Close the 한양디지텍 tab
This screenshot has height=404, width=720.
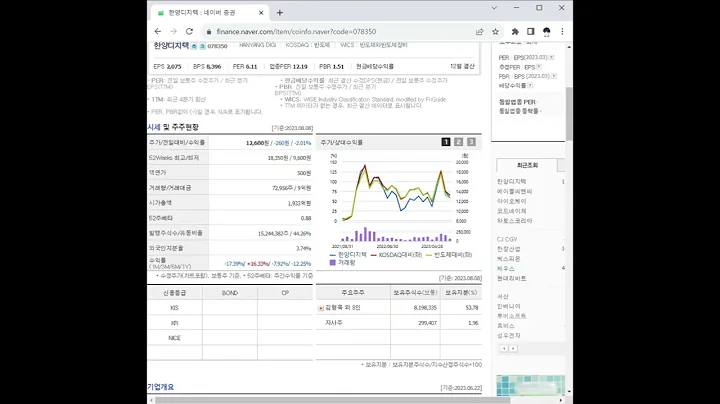tap(261, 13)
